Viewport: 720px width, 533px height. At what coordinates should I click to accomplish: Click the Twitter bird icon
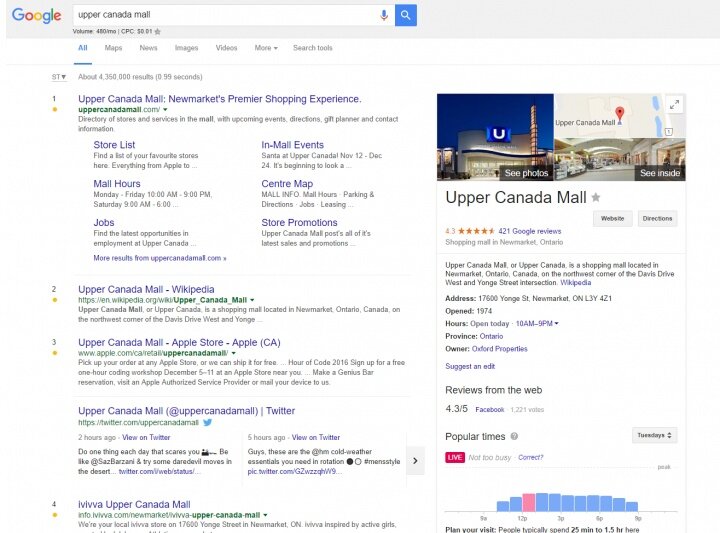tap(208, 422)
